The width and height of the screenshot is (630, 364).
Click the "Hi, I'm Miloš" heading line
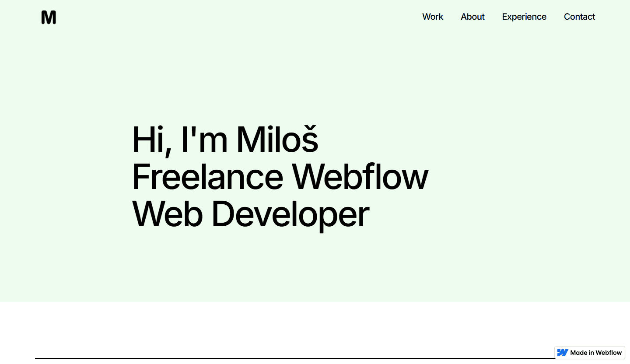point(225,140)
